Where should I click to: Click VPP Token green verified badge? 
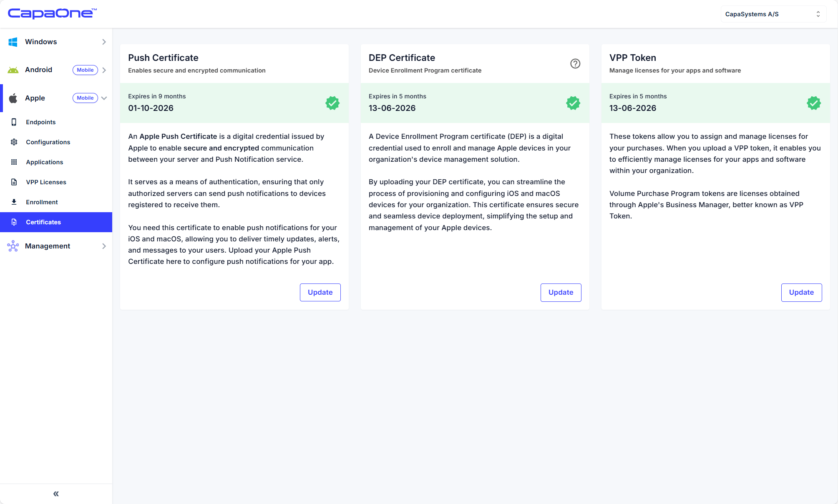click(x=814, y=103)
